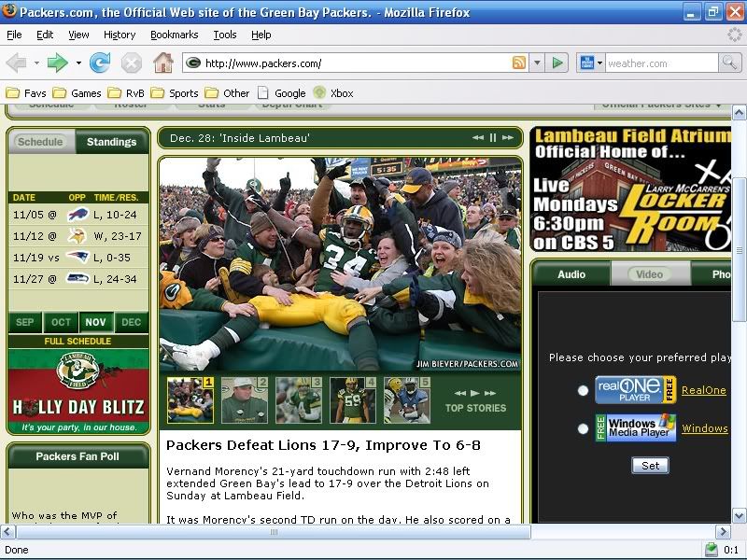Go back with the Back arrow button
Image resolution: width=747 pixels, height=560 pixels.
[17, 63]
